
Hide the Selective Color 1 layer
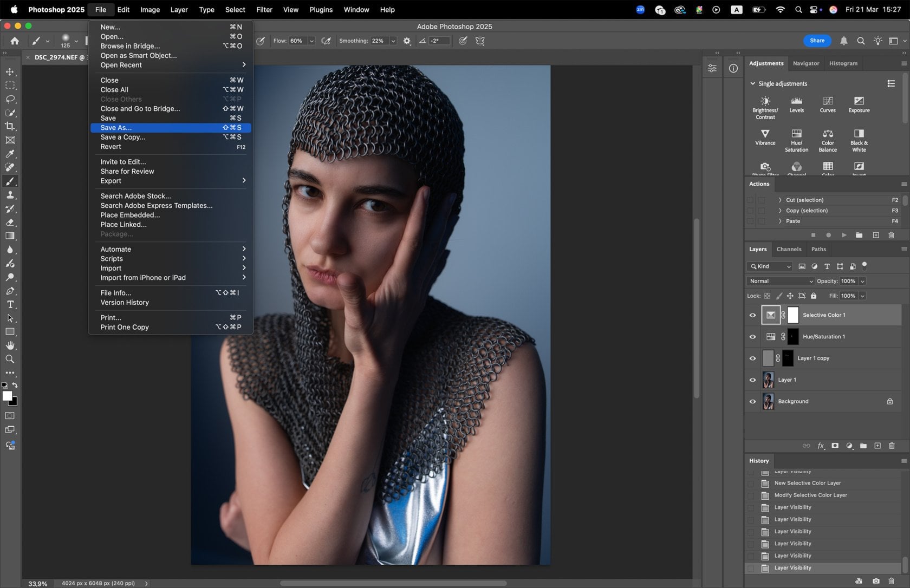(752, 315)
